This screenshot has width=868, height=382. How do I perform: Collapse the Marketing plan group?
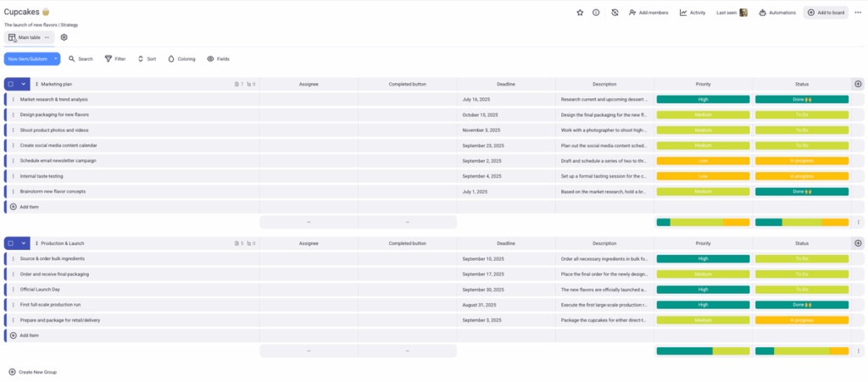[x=24, y=84]
